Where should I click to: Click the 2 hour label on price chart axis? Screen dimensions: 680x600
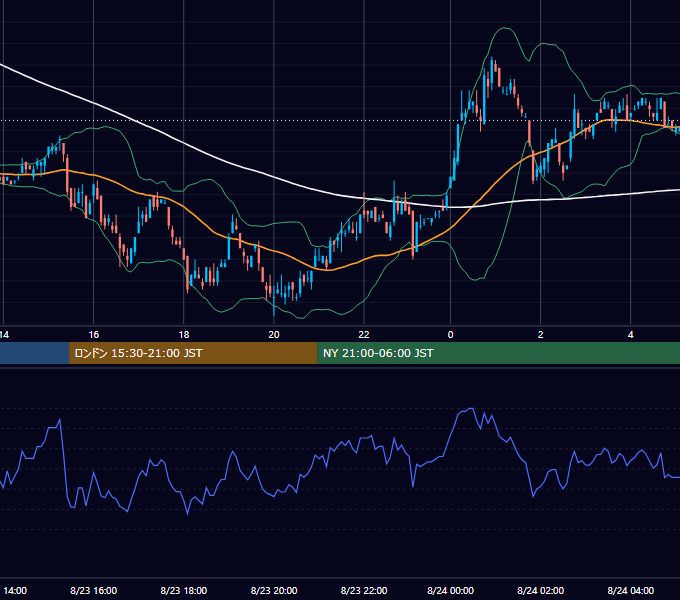coord(540,335)
